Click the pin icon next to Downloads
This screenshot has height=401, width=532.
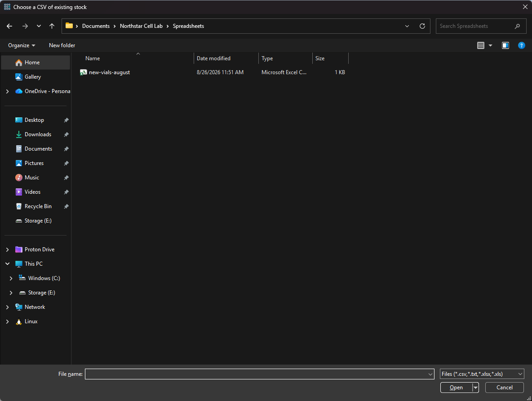66,134
